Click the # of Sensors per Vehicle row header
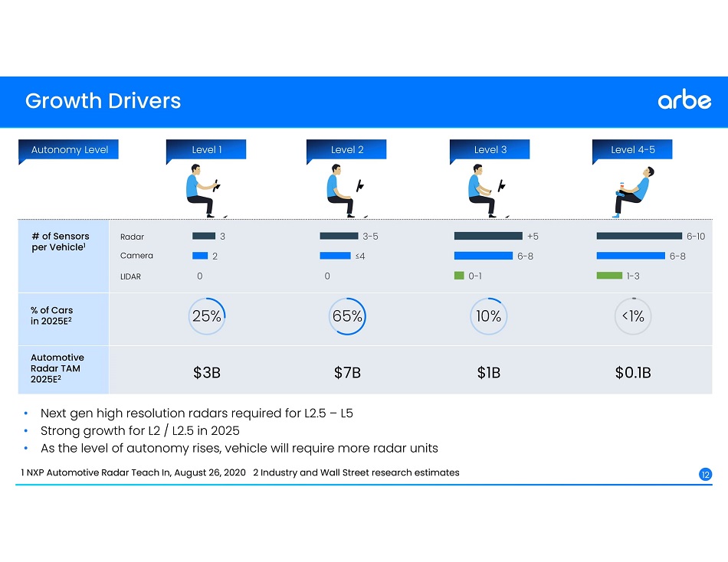728x562 pixels. 60,241
